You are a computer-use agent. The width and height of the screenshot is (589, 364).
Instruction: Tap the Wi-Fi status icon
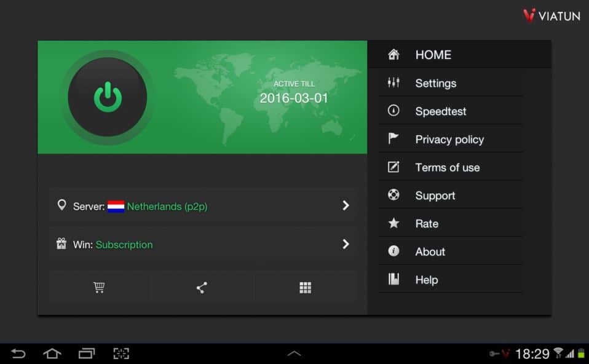[558, 353]
